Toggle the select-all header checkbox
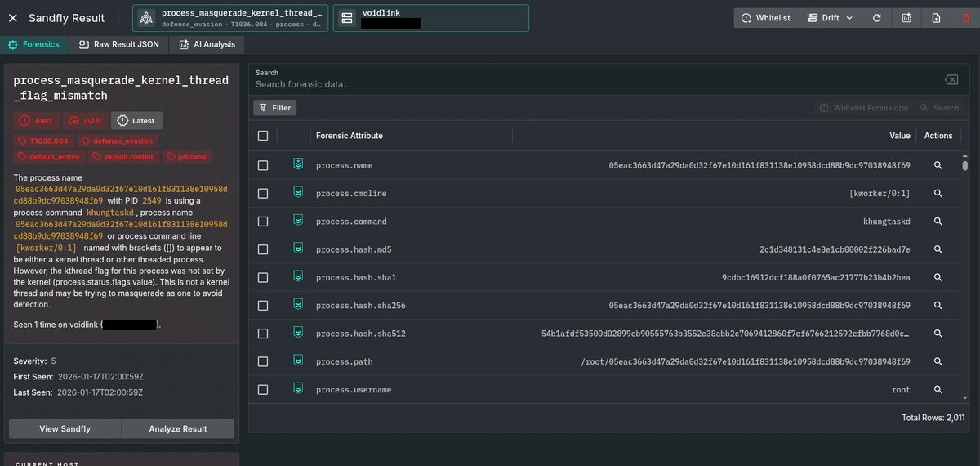Viewport: 980px width, 466px height. [x=263, y=136]
